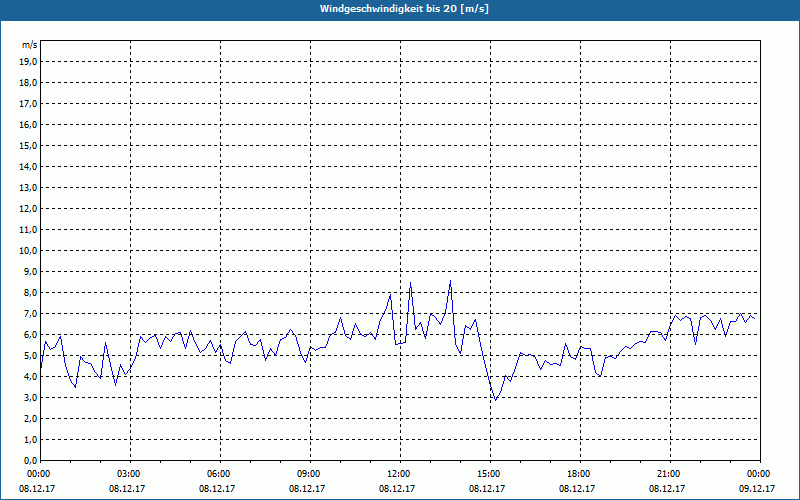This screenshot has width=800, height=500.
Task: Click the 7,0 y-axis label
Action: 31,313
